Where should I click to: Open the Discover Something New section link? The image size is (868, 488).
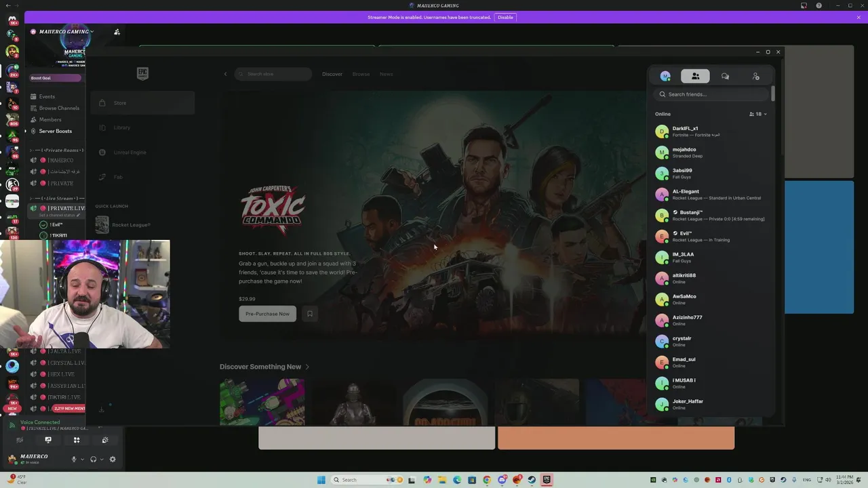point(264,367)
